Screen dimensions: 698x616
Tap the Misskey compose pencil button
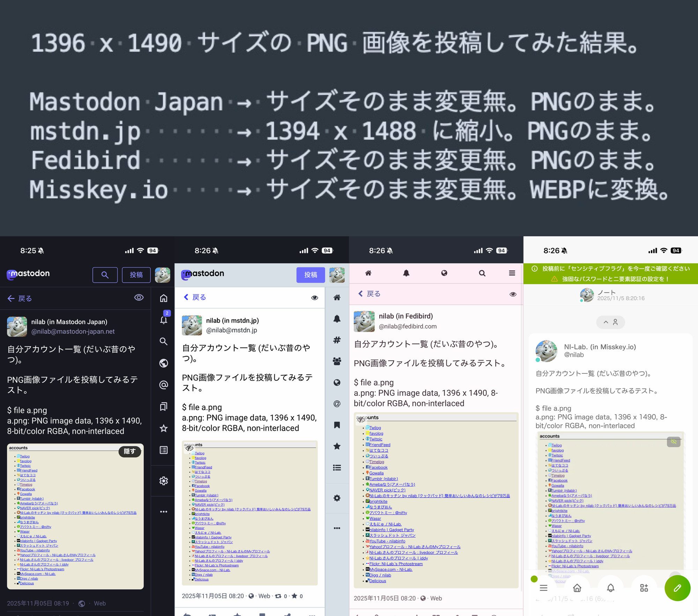coord(677,588)
